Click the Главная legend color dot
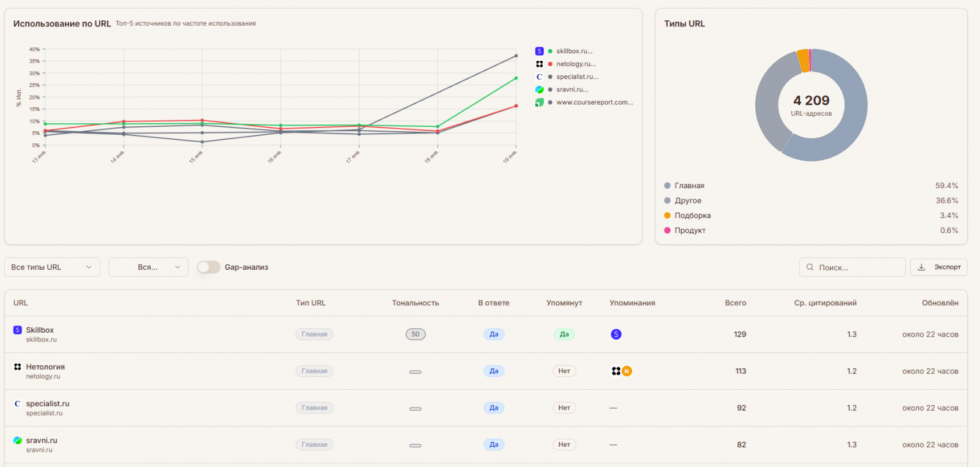This screenshot has width=980, height=467. (x=667, y=186)
